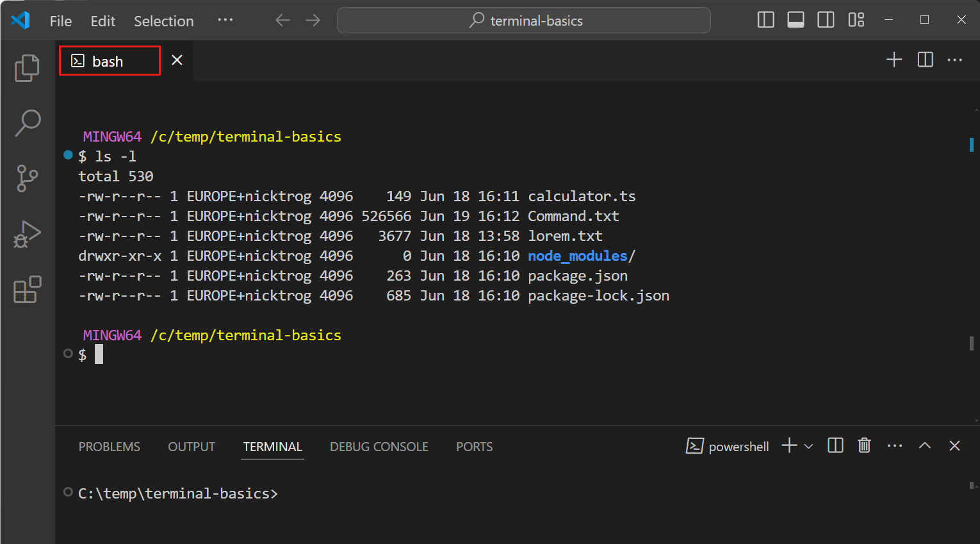
Task: Open the node_modules directory link
Action: coord(576,256)
